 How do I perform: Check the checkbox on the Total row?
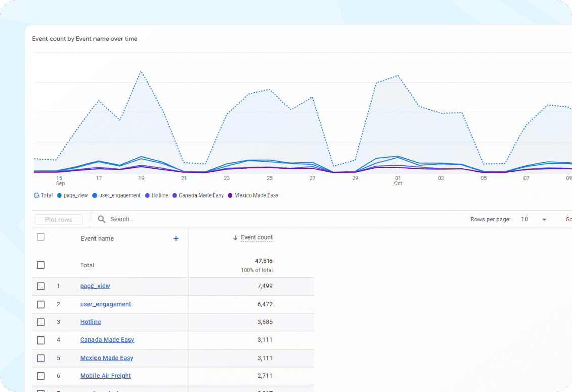[x=41, y=265]
